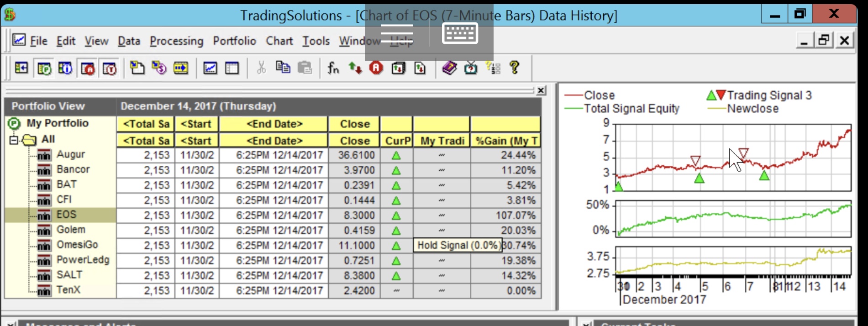Toggle the Information panel toolbar button
868x326 pixels.
[65, 68]
